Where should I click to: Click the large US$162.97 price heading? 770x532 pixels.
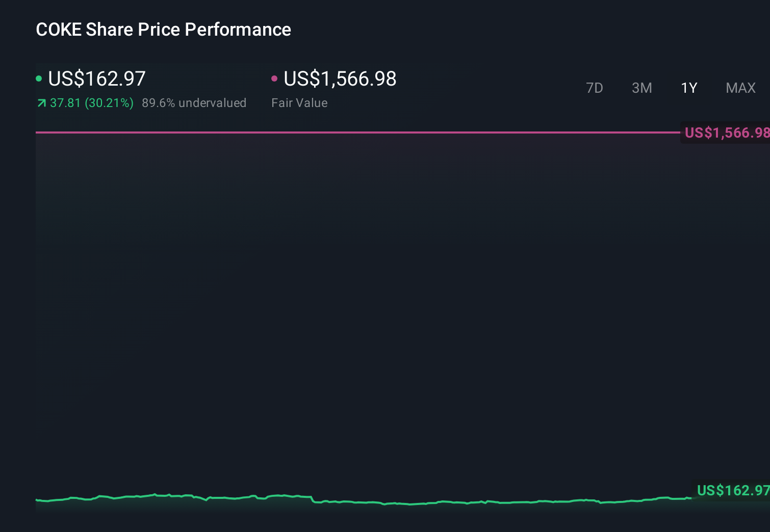click(x=96, y=78)
